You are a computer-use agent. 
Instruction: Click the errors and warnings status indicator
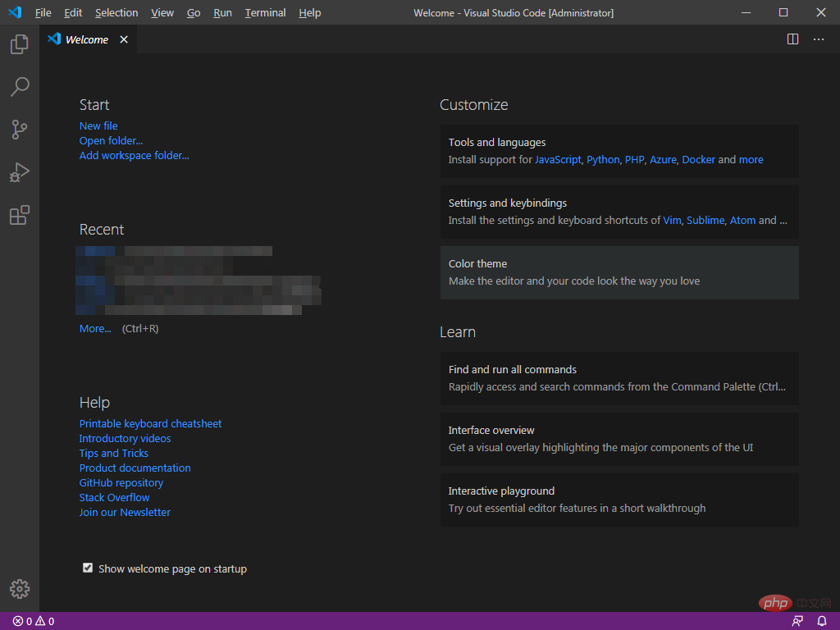(x=34, y=622)
